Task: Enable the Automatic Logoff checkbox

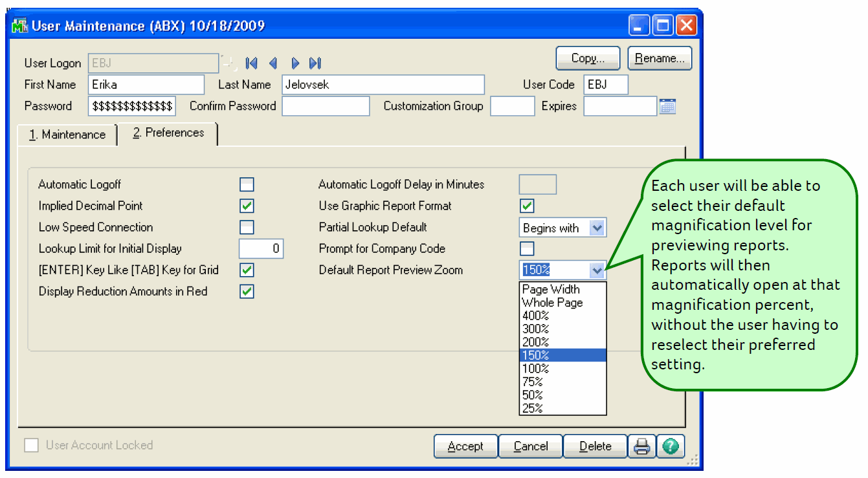Action: tap(247, 185)
